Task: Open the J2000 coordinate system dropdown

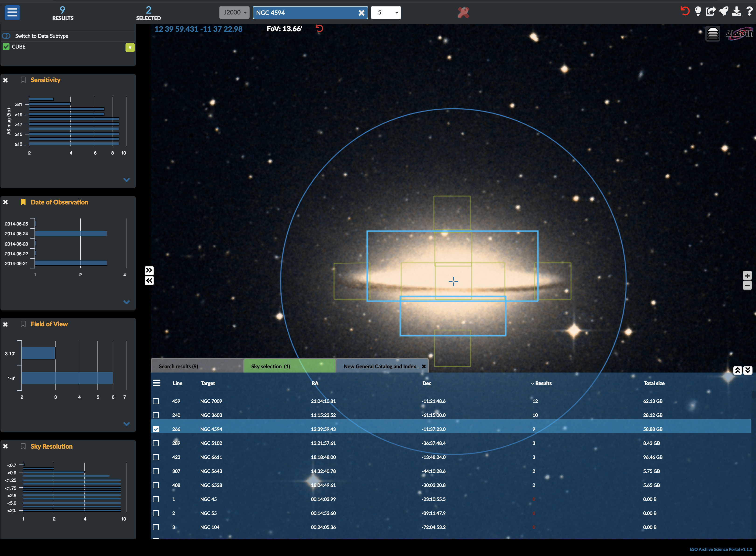Action: [x=234, y=12]
